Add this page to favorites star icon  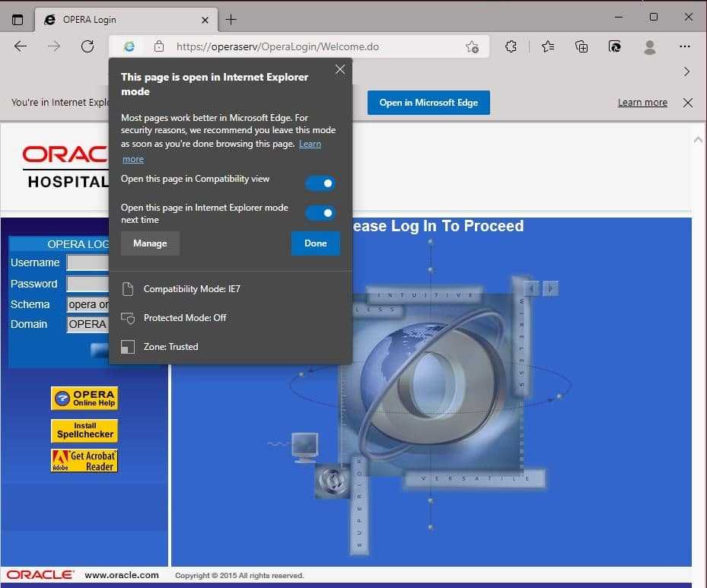[x=472, y=46]
